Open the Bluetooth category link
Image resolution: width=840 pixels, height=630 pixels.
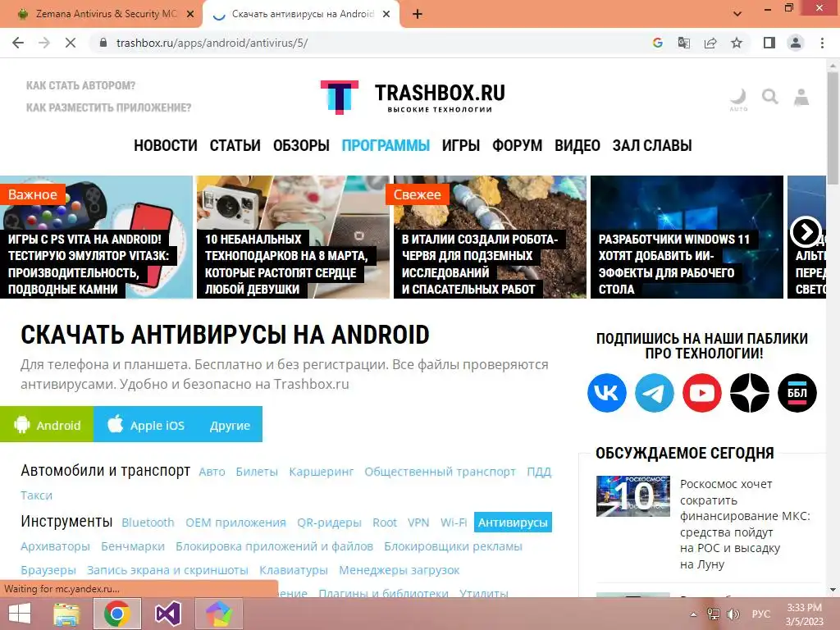coord(148,523)
